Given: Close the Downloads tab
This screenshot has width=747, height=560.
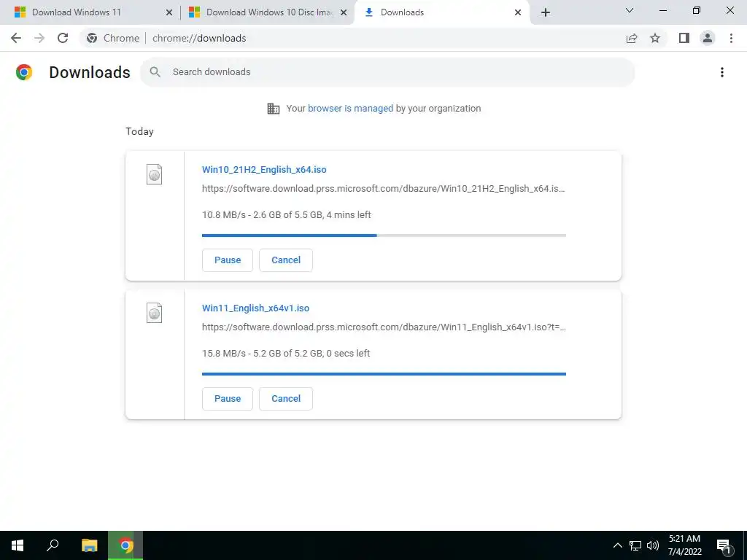Looking at the screenshot, I should [x=518, y=13].
